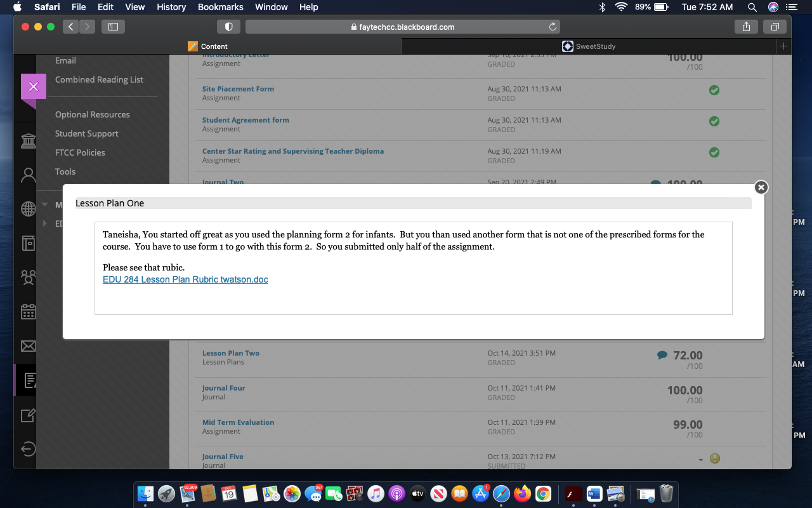Click the needs-grading icon for Journal Five
Viewport: 812px width, 508px height.
[715, 458]
